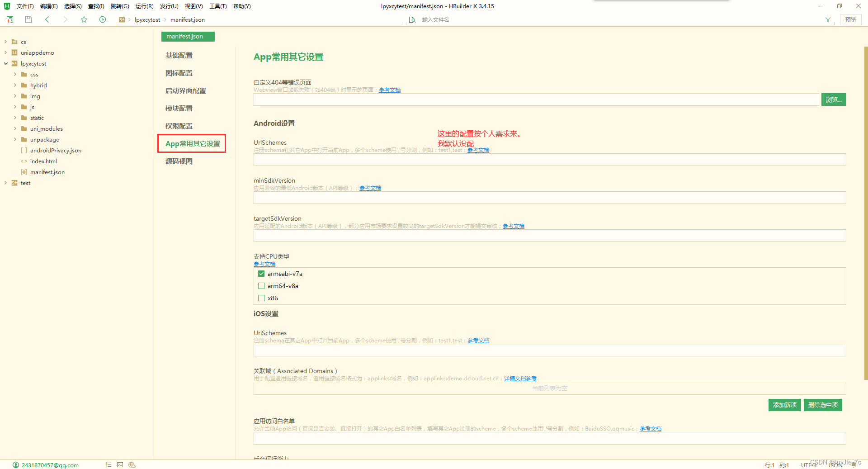Viewport: 868px width, 469px height.
Task: Click the funnel filter icon near 预览
Action: click(828, 19)
